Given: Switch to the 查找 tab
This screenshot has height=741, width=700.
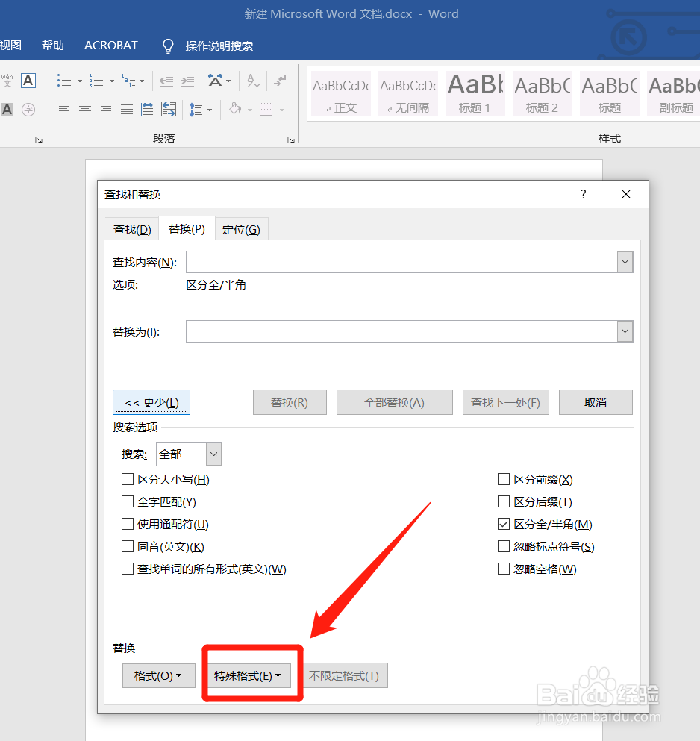Looking at the screenshot, I should [131, 228].
